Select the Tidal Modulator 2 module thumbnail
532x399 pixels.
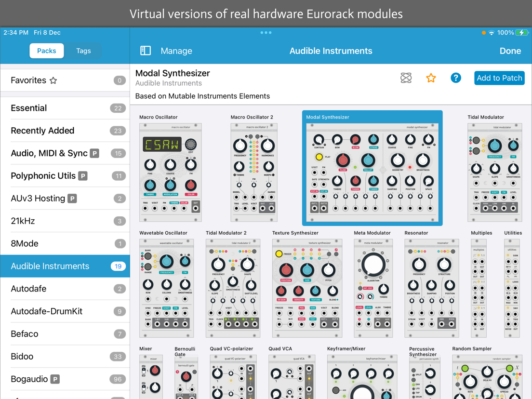pyautogui.click(x=233, y=288)
